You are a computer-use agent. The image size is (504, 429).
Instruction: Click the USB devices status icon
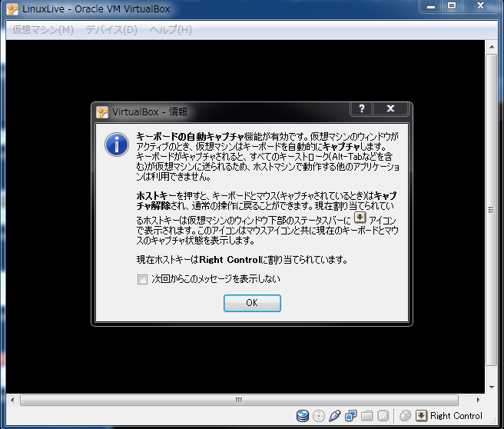[x=335, y=416]
